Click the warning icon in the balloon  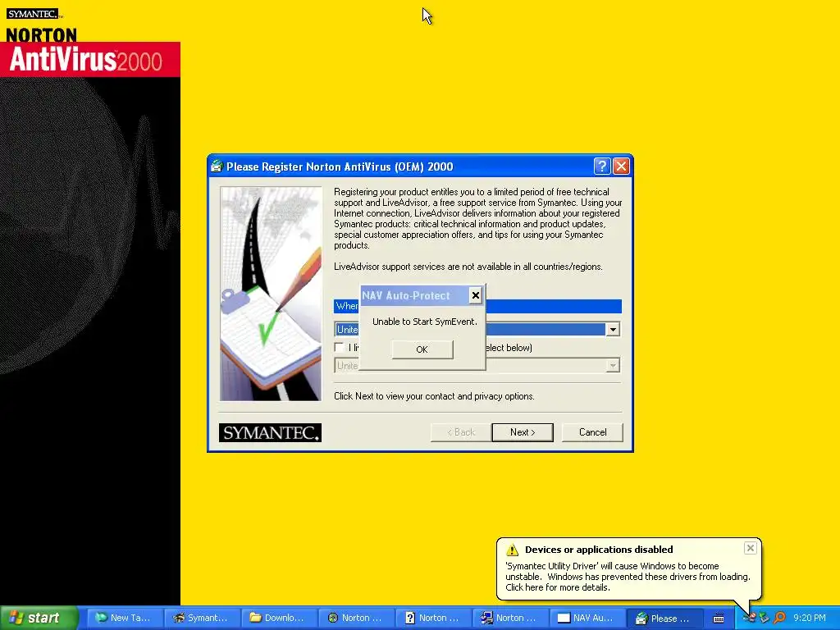512,550
